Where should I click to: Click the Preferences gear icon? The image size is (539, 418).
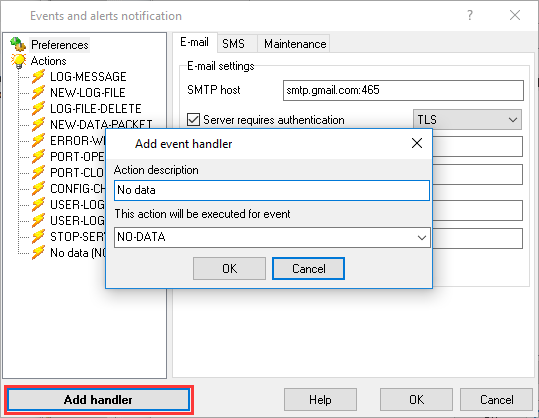18,44
